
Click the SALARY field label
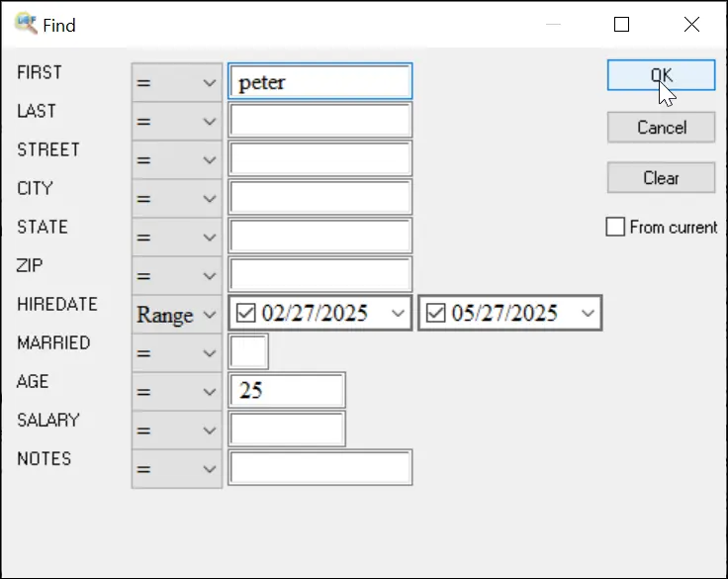(48, 420)
